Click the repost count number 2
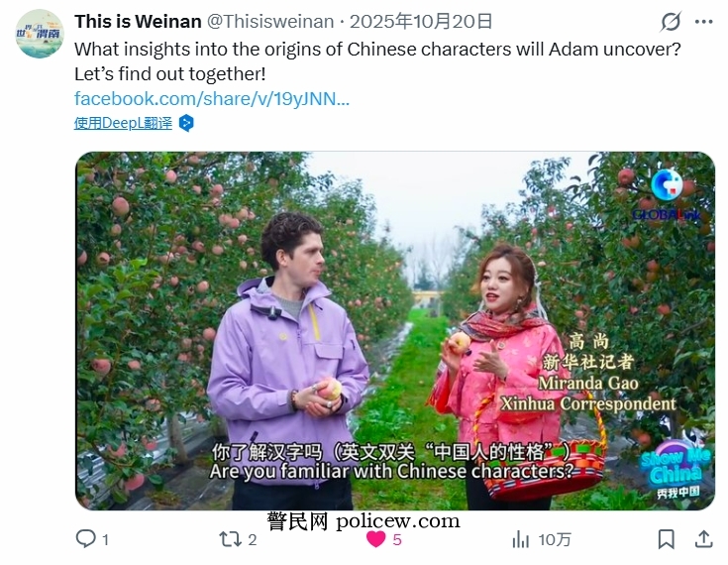Screen dimensions: 728x565 (253, 540)
